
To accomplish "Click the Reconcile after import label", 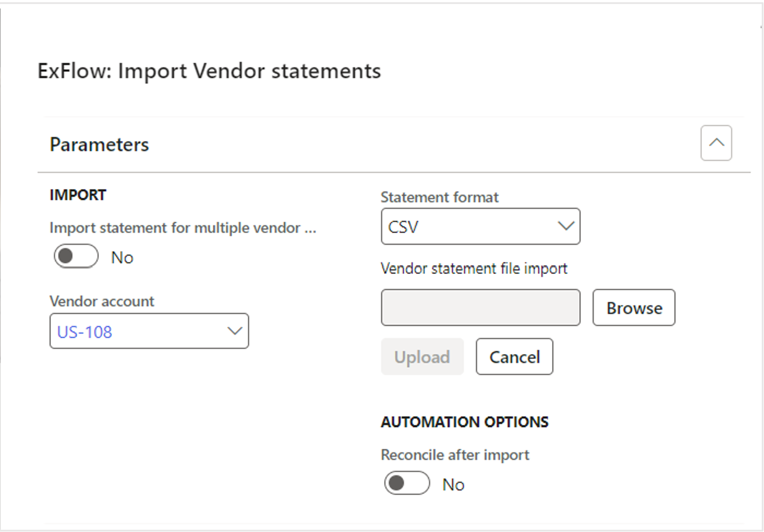I will [x=455, y=455].
